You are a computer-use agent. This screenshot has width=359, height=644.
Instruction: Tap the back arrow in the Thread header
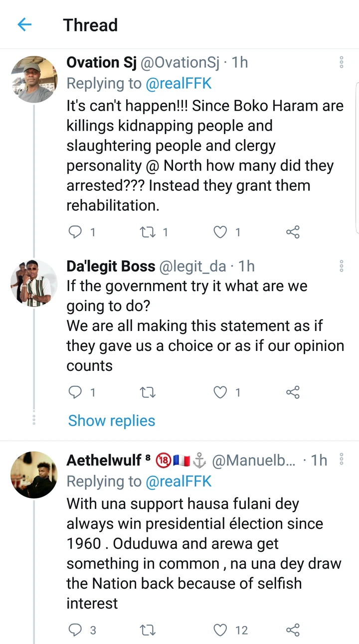pyautogui.click(x=24, y=24)
